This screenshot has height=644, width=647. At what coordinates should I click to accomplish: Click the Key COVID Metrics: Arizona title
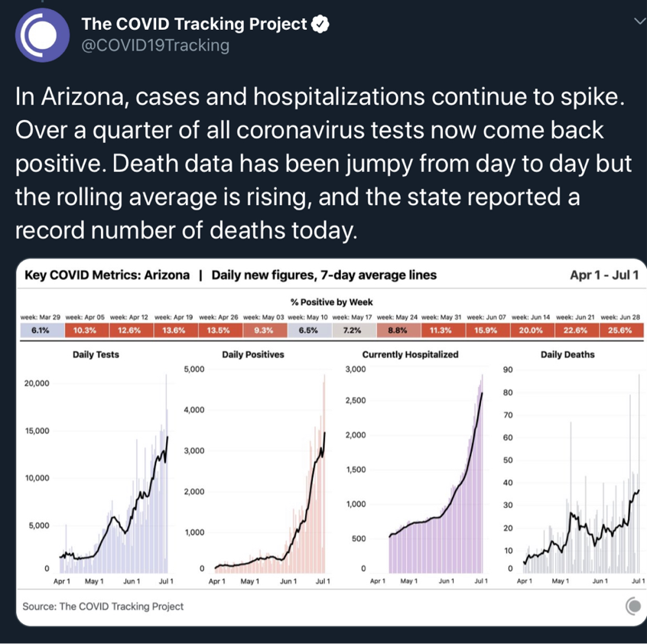coord(107,275)
